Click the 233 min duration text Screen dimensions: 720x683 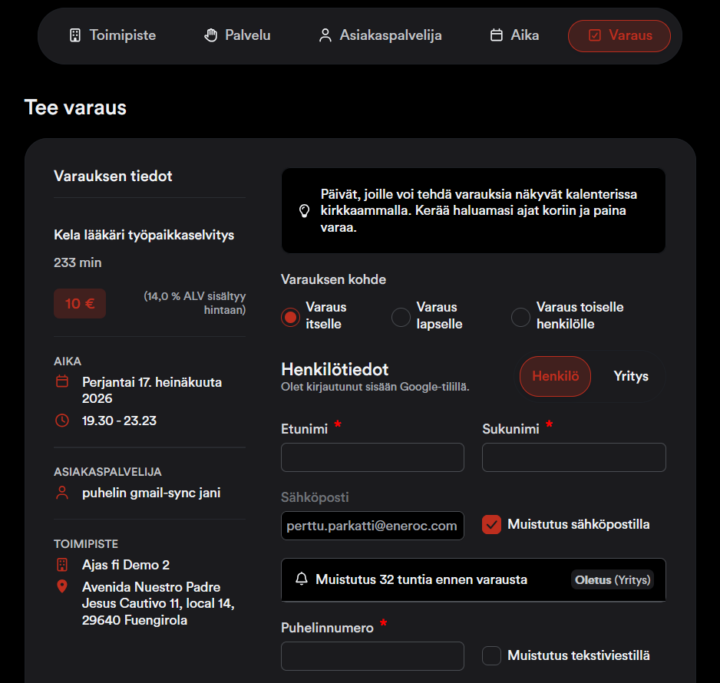78,263
